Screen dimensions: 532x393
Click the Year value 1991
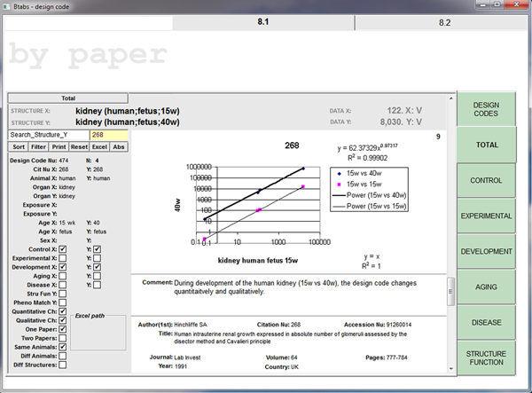point(181,366)
